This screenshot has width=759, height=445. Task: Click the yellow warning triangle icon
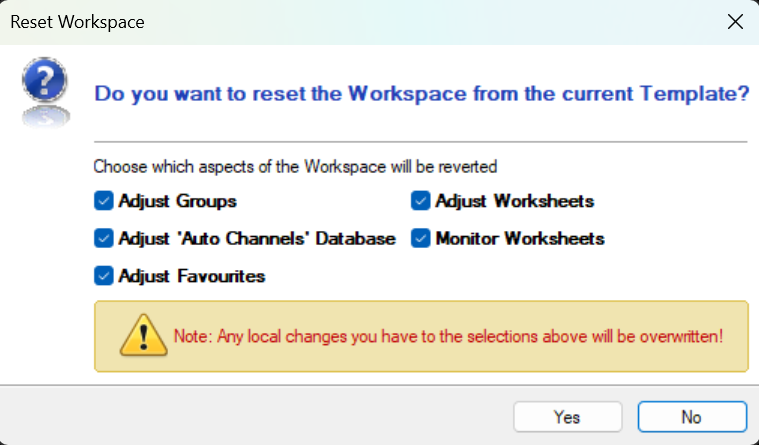click(143, 333)
